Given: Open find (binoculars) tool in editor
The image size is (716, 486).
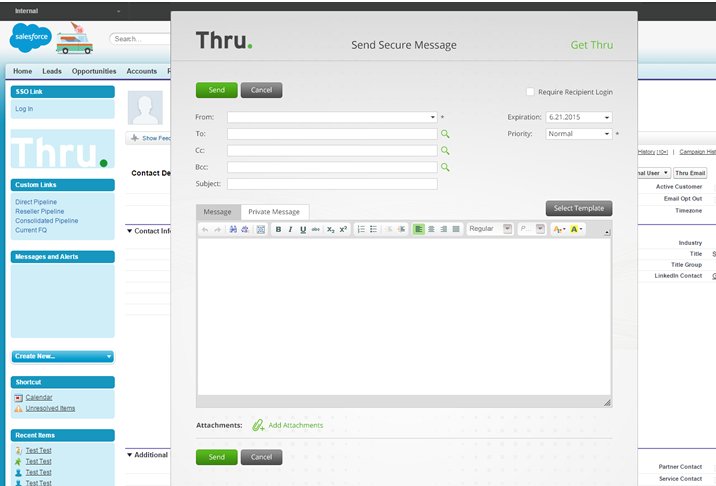Looking at the screenshot, I should pyautogui.click(x=233, y=229).
